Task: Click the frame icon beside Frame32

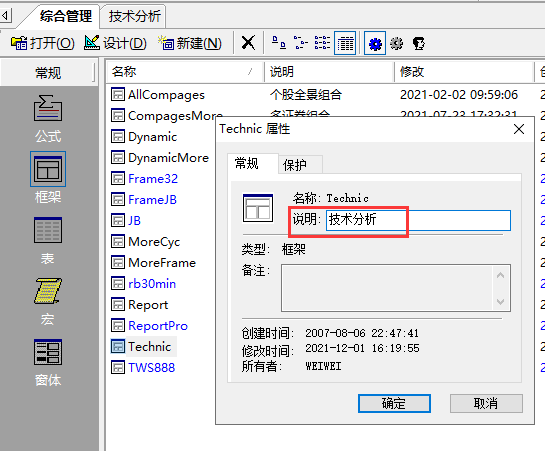Action: [118, 178]
